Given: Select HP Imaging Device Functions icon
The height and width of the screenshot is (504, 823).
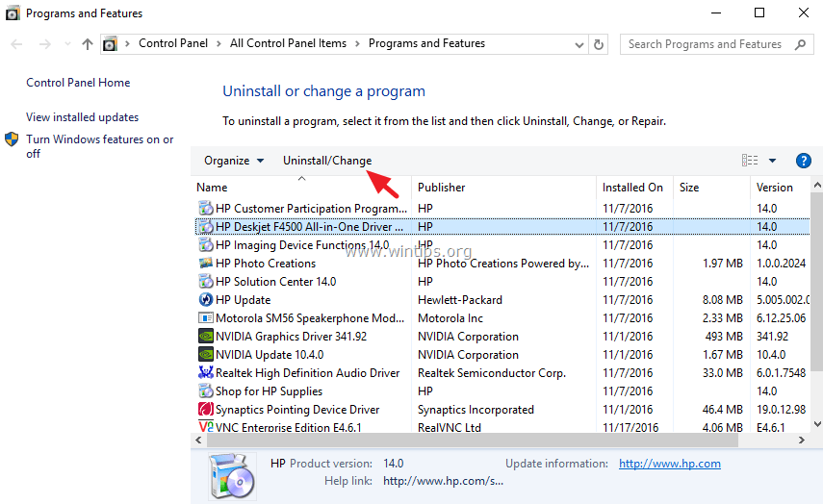Looking at the screenshot, I should point(206,245).
